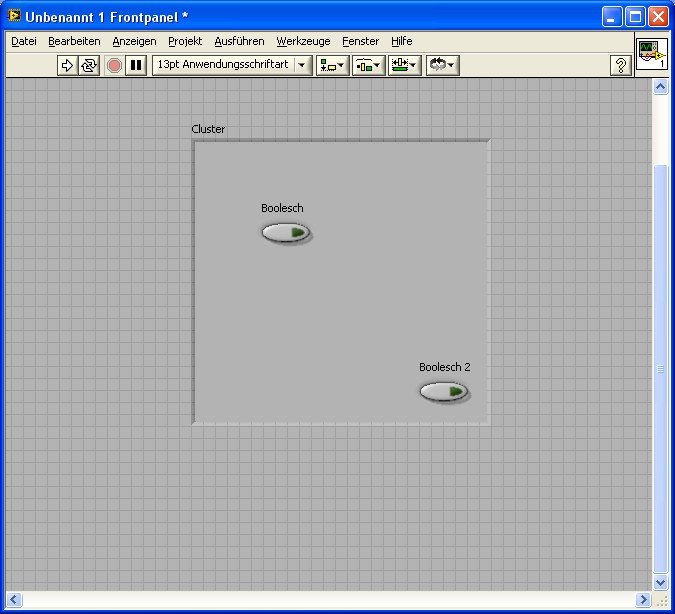The image size is (675, 614).
Task: Open the Hilfe menu
Action: click(402, 41)
